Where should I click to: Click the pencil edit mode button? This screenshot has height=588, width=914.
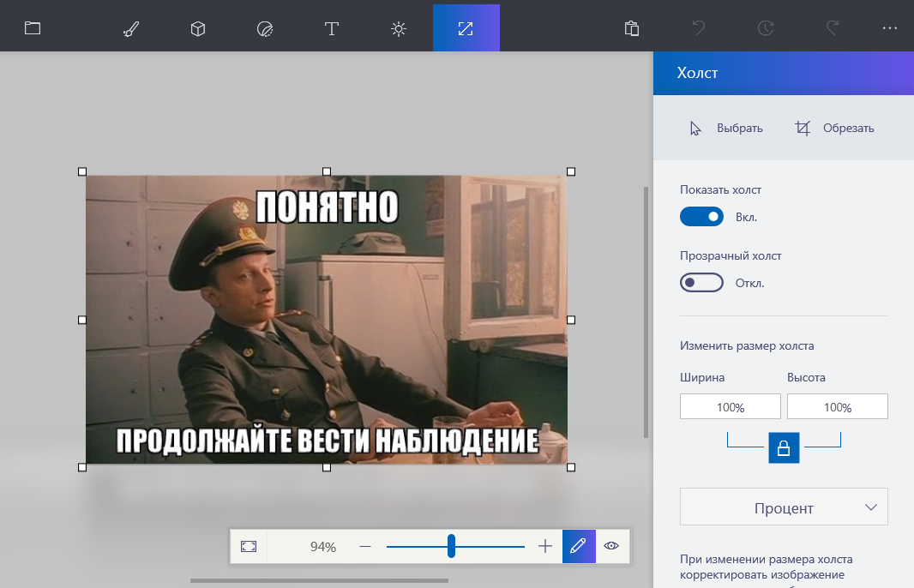579,547
